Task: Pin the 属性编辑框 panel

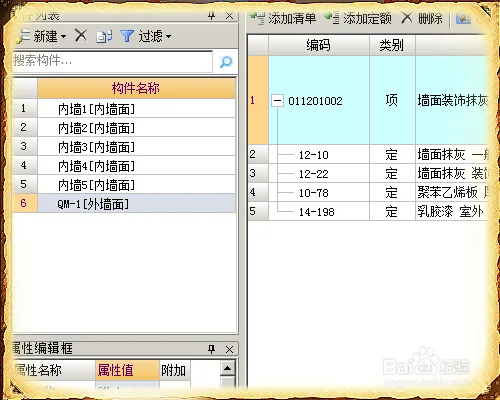Action: point(211,349)
